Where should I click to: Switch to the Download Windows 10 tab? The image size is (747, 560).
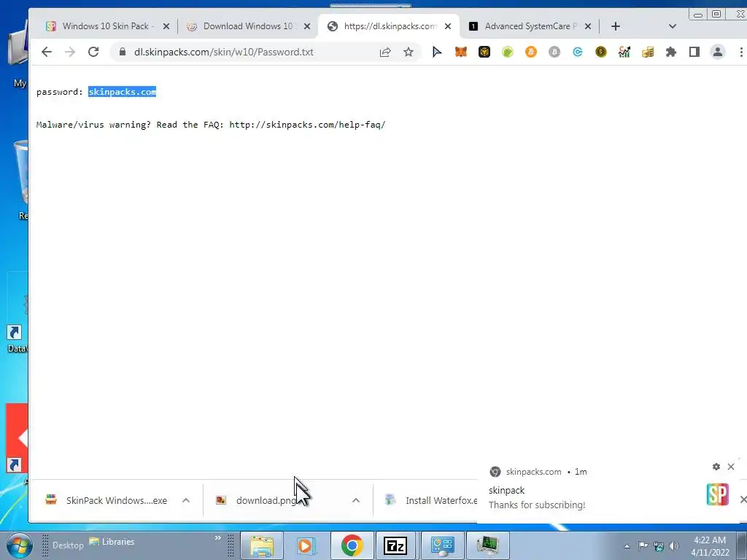coord(248,26)
